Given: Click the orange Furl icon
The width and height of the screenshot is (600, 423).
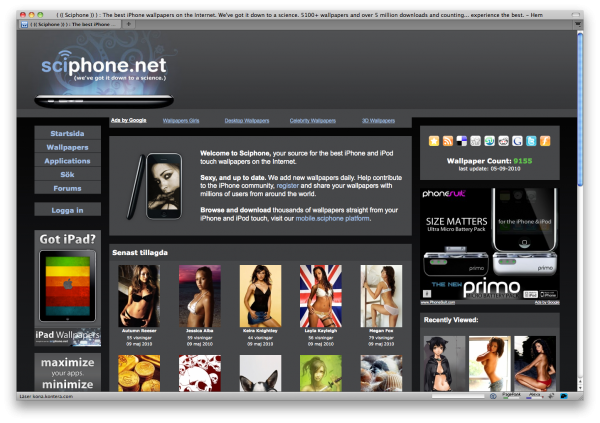Looking at the screenshot, I should click(545, 141).
